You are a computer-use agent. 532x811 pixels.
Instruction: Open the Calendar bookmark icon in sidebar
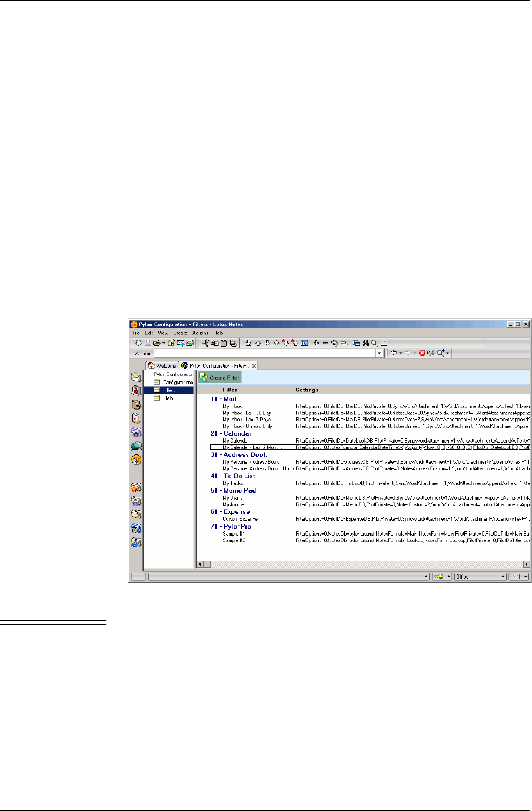(136, 390)
